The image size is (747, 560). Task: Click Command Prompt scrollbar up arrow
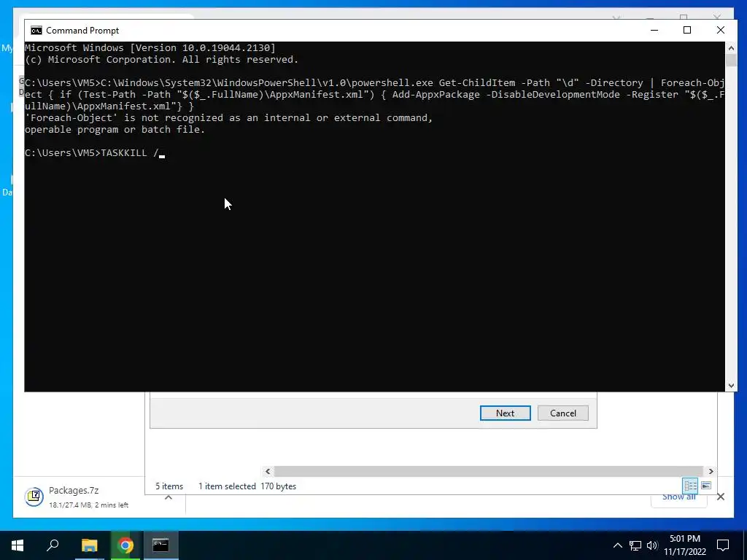click(731, 48)
